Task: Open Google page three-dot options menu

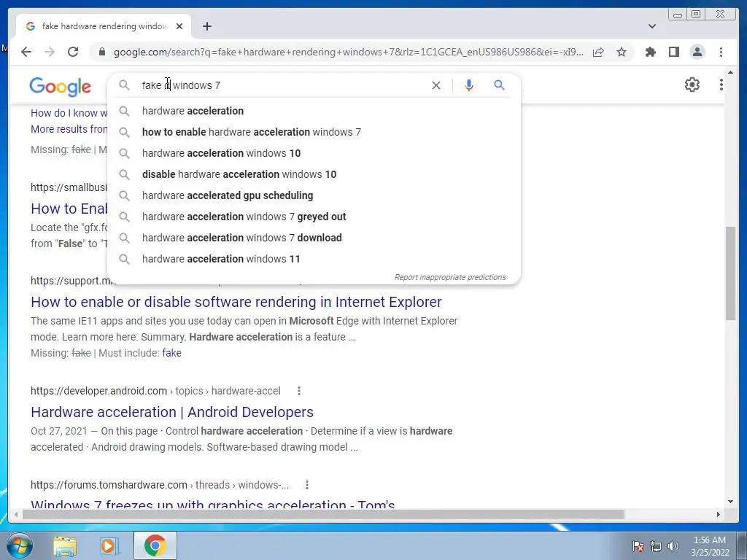Action: [x=721, y=85]
